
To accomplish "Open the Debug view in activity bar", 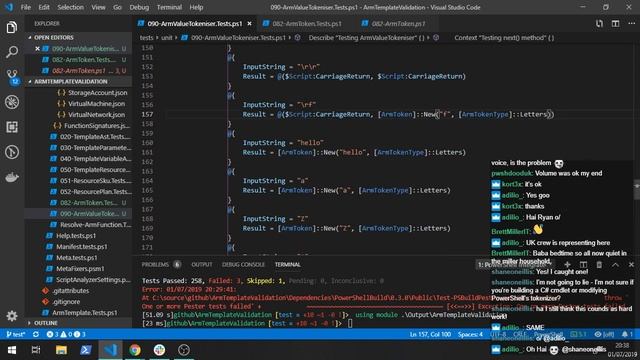I will tap(12, 102).
